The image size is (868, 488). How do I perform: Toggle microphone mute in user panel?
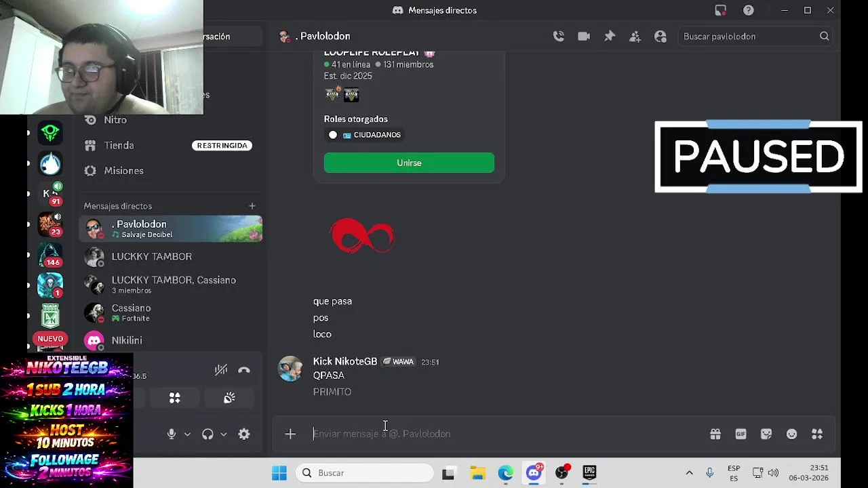[172, 434]
